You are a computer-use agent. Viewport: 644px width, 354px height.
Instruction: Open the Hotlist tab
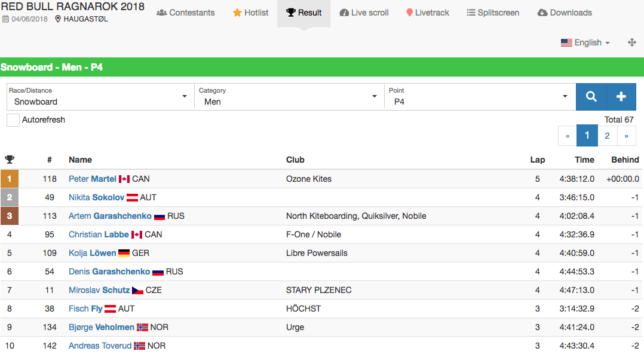[250, 13]
